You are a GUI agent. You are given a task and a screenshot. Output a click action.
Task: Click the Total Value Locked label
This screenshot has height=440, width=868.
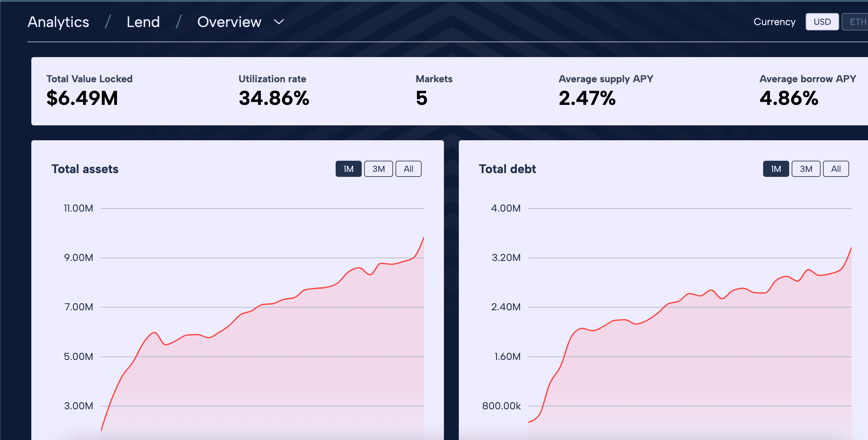[89, 79]
